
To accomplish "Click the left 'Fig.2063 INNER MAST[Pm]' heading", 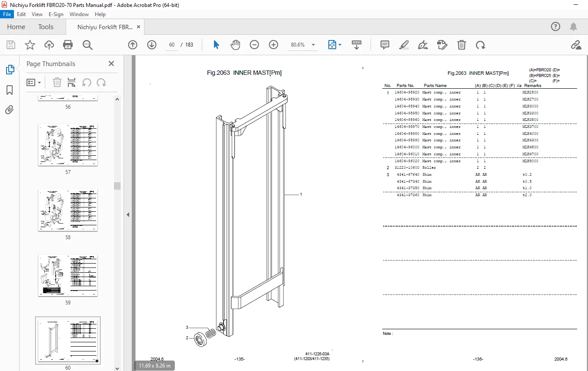I will click(x=244, y=73).
